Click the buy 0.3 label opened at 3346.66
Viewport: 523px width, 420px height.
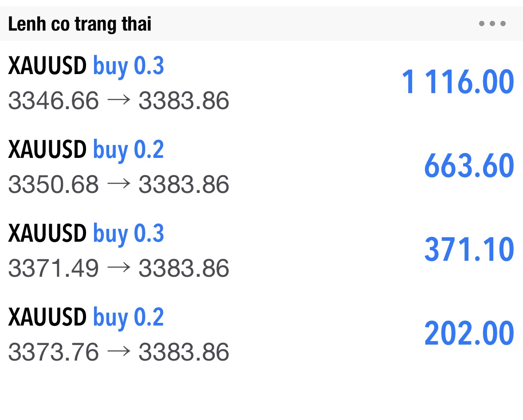tap(129, 67)
